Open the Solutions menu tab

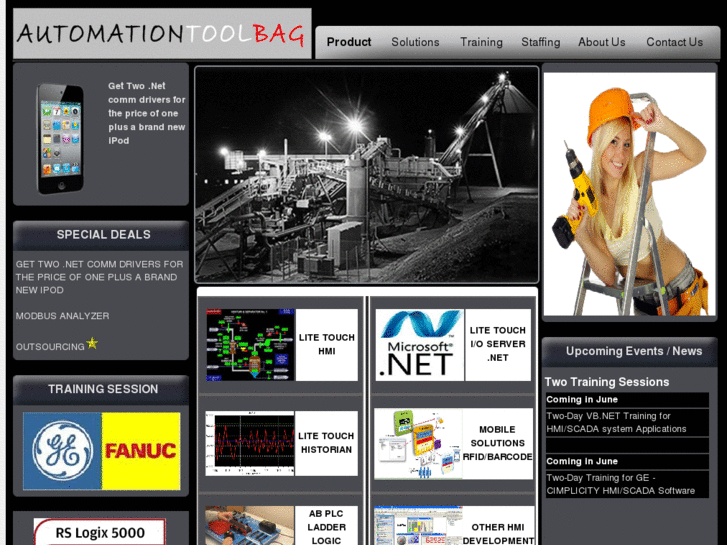pos(415,42)
